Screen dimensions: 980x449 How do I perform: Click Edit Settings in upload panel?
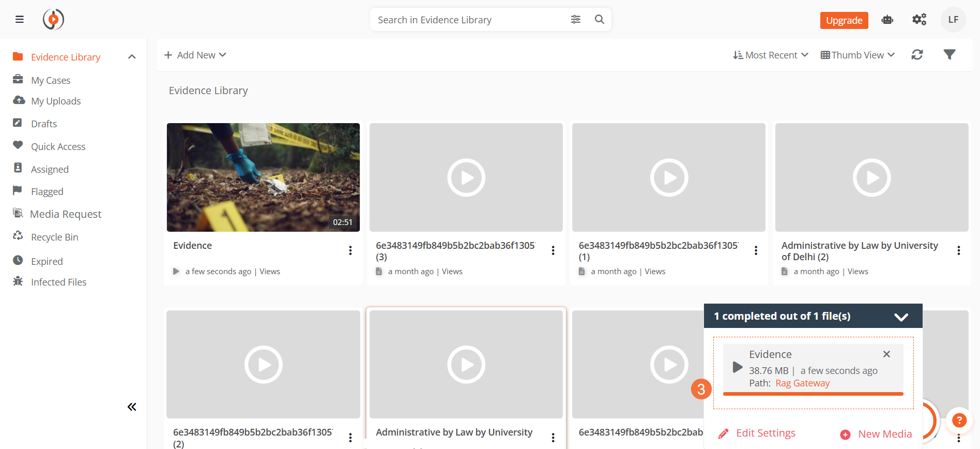[x=757, y=433]
